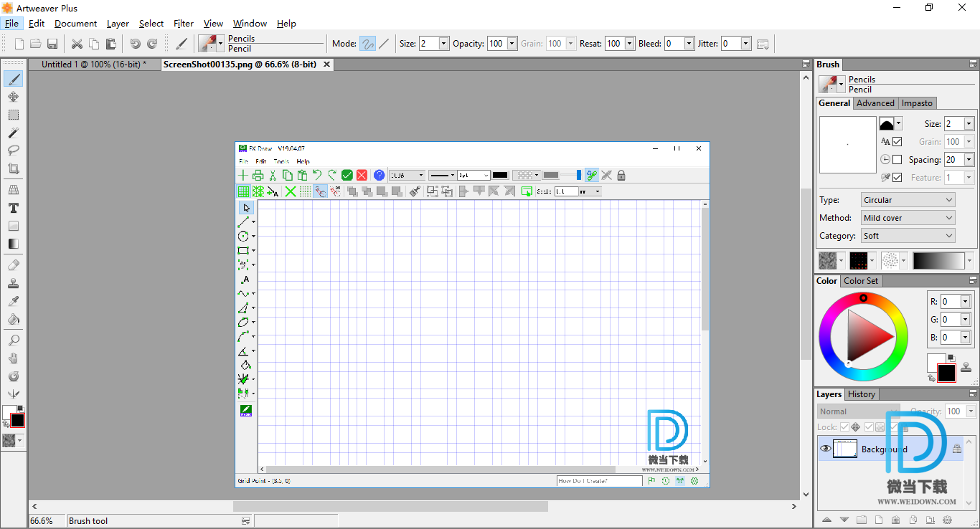Image resolution: width=980 pixels, height=529 pixels.
Task: Click the move layer up arrow button
Action: click(x=827, y=520)
